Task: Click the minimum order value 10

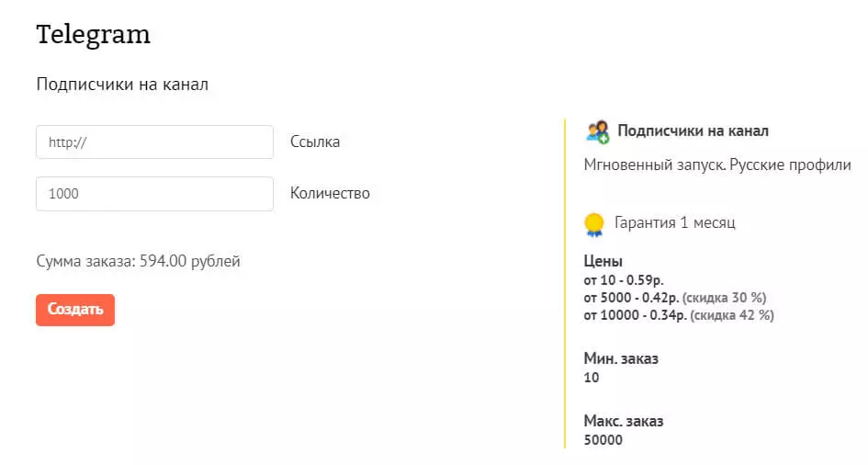Action: tap(592, 378)
